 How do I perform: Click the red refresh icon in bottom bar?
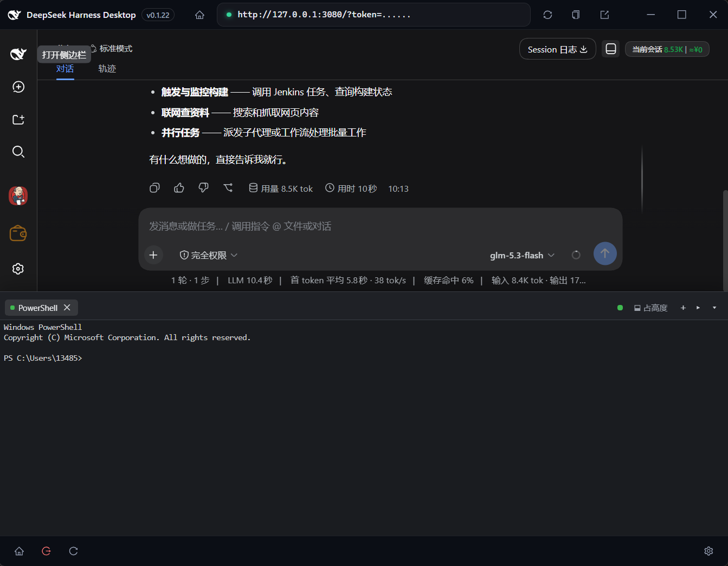[x=47, y=551]
